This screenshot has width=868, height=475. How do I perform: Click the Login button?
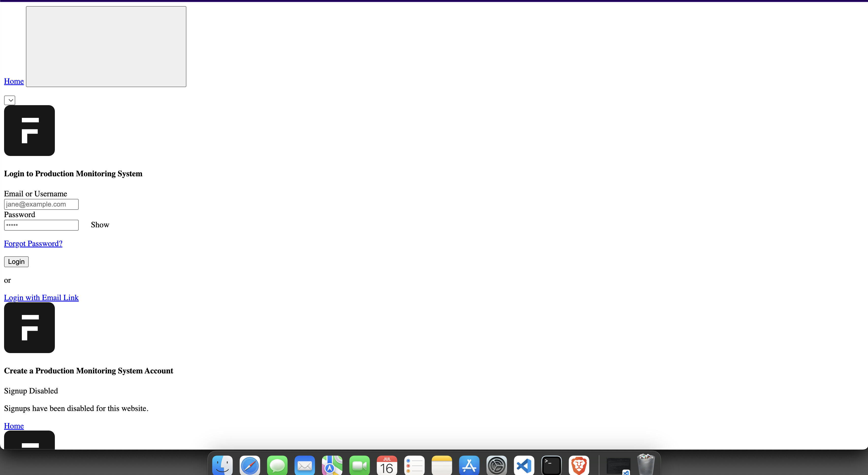point(16,262)
